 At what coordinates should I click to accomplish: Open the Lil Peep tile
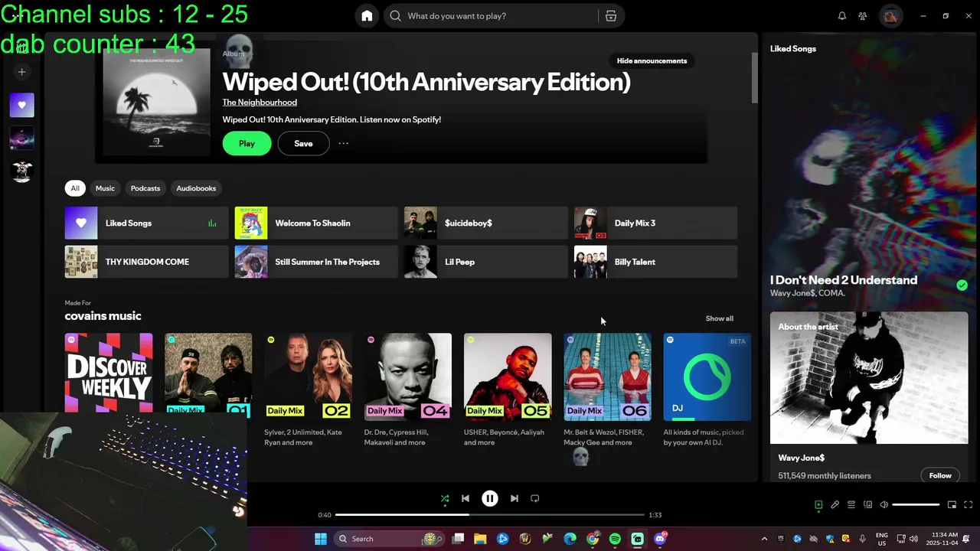pyautogui.click(x=486, y=262)
